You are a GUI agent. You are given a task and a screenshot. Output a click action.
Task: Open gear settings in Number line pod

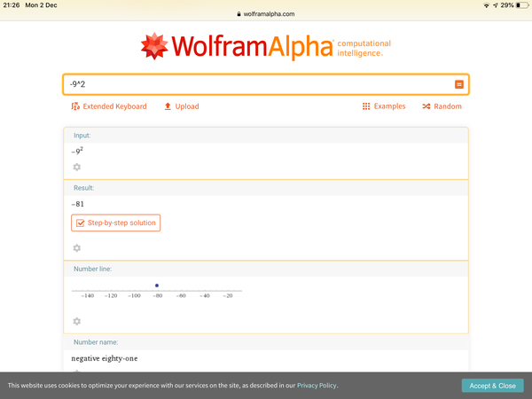point(77,321)
